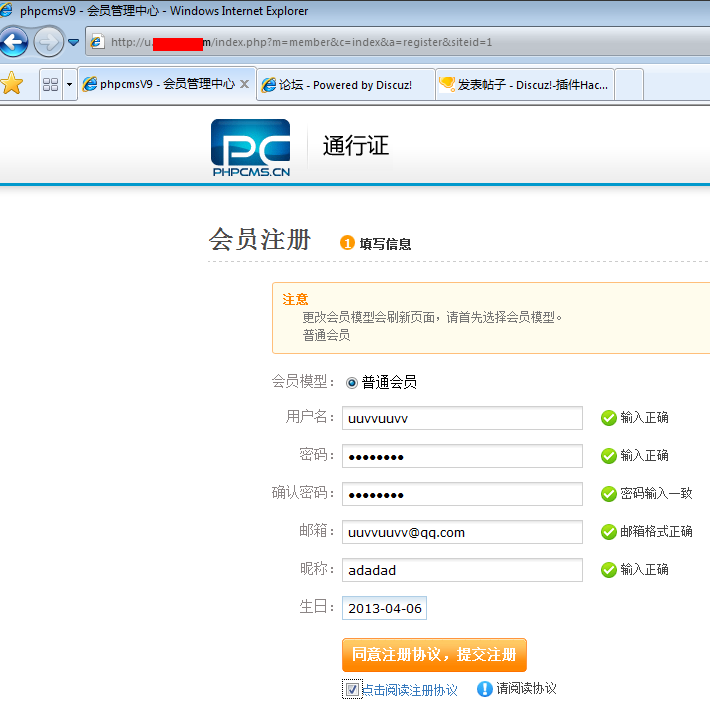
Task: Click the 生日 date field
Action: (x=384, y=608)
